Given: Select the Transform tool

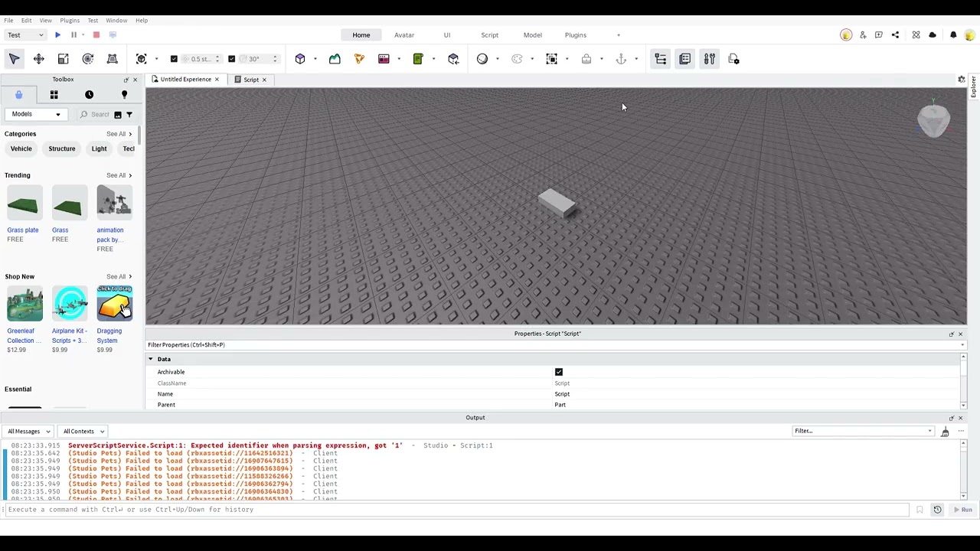Looking at the screenshot, I should coord(112,59).
